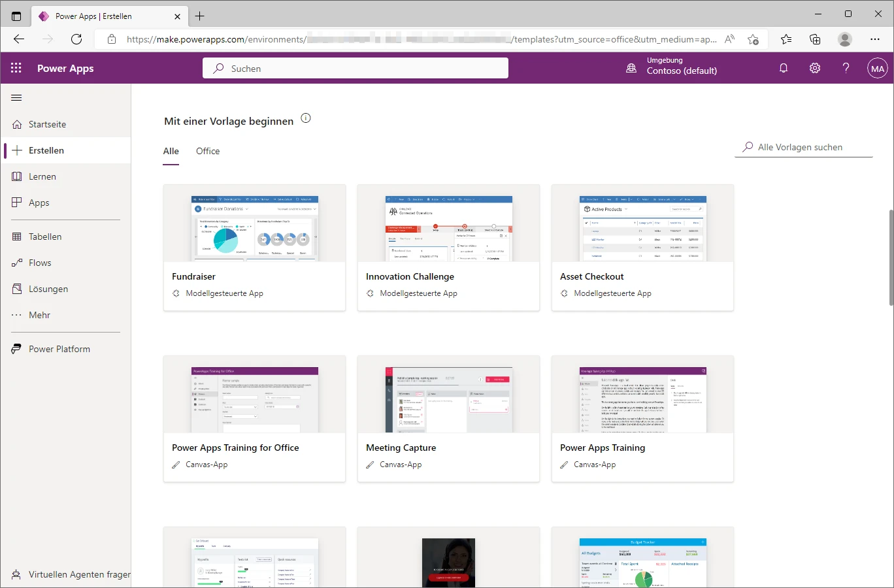Select Erstellen in the sidebar
This screenshot has width=894, height=588.
[65, 150]
